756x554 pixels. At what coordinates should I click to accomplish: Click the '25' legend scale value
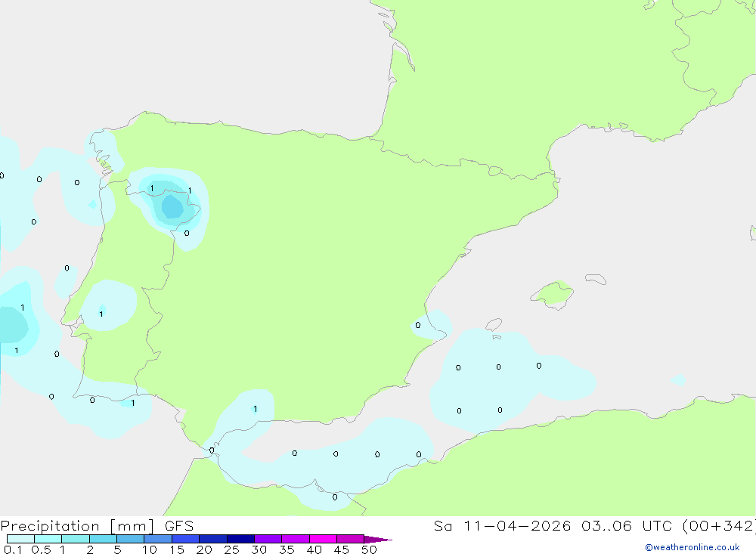point(232,549)
